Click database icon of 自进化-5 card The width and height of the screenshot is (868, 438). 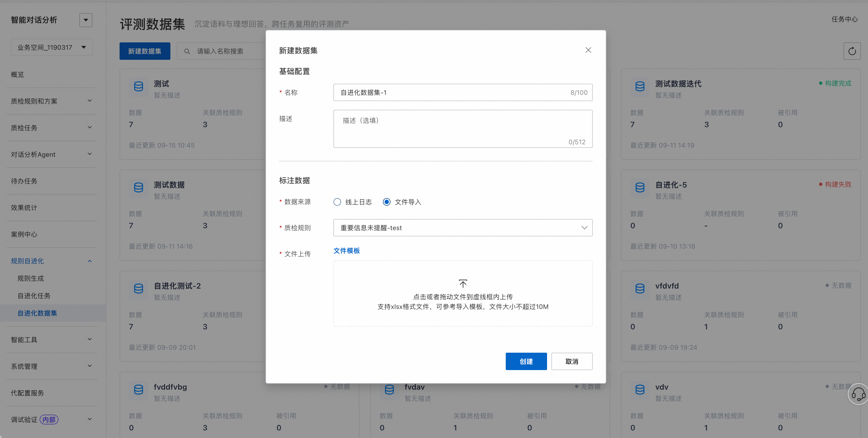639,188
